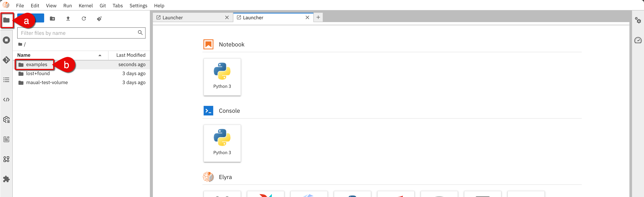Click the Filter files by name field

pyautogui.click(x=77, y=33)
